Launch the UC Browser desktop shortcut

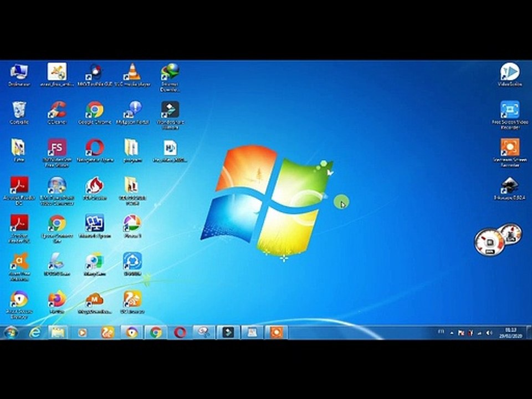(132, 303)
